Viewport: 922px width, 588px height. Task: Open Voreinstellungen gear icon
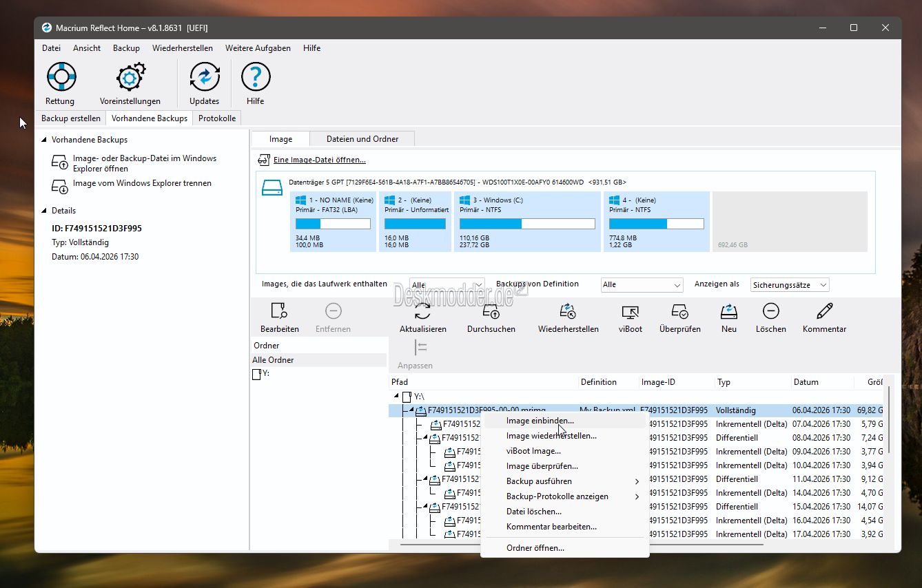tap(130, 77)
